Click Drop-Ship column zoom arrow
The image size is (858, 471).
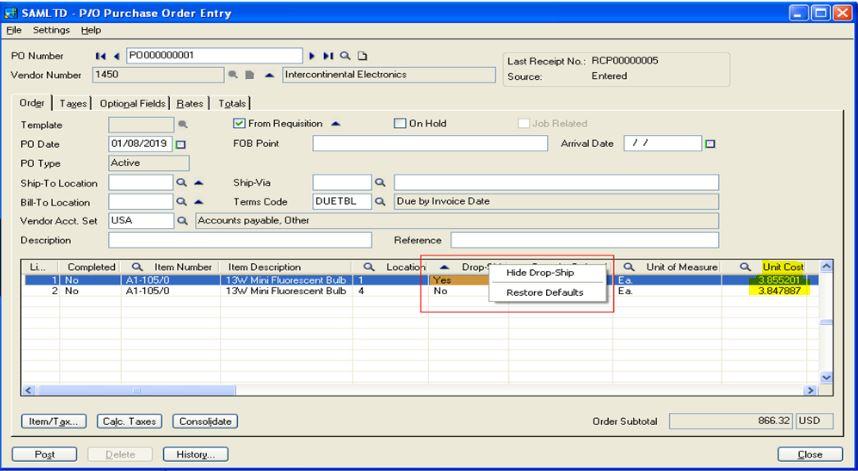tap(445, 267)
